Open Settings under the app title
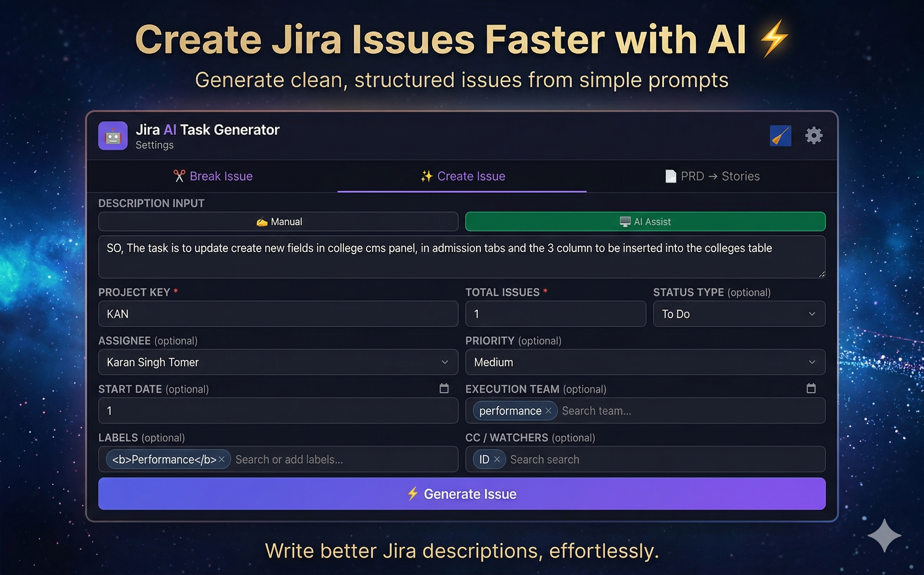 point(154,145)
